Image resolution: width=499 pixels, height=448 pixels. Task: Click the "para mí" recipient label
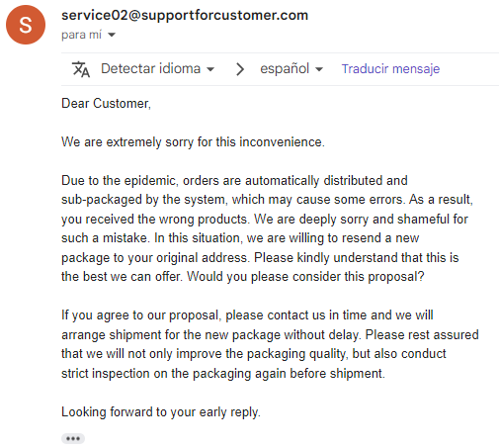pyautogui.click(x=82, y=35)
